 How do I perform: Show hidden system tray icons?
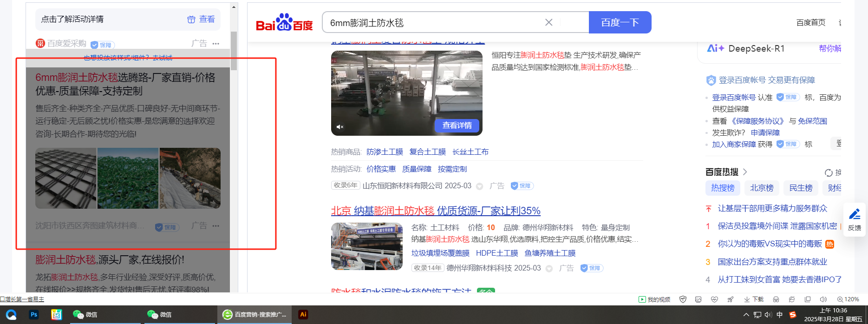point(746,315)
